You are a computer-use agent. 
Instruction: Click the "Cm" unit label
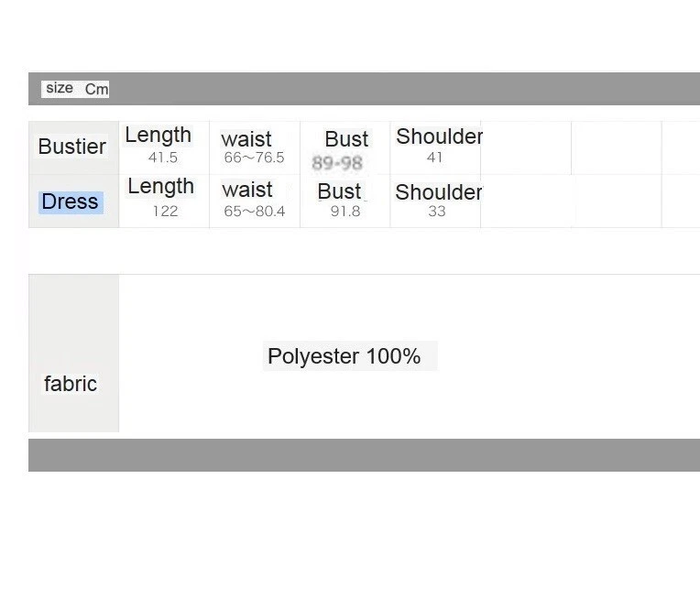96,89
